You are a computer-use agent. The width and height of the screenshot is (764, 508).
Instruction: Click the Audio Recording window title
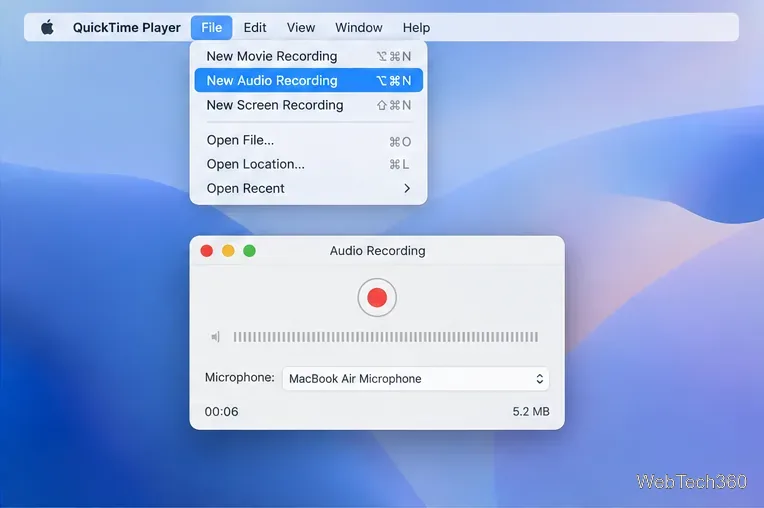click(x=377, y=251)
